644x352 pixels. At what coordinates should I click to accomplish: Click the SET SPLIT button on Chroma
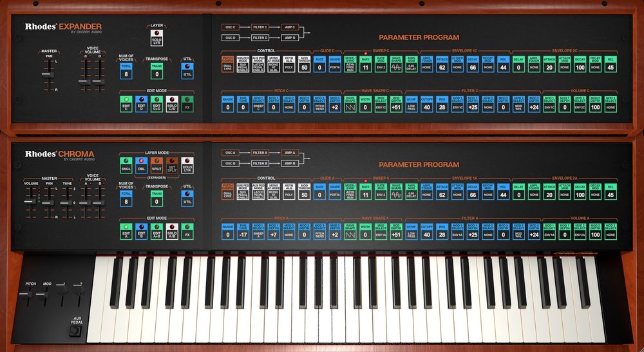pyautogui.click(x=172, y=165)
